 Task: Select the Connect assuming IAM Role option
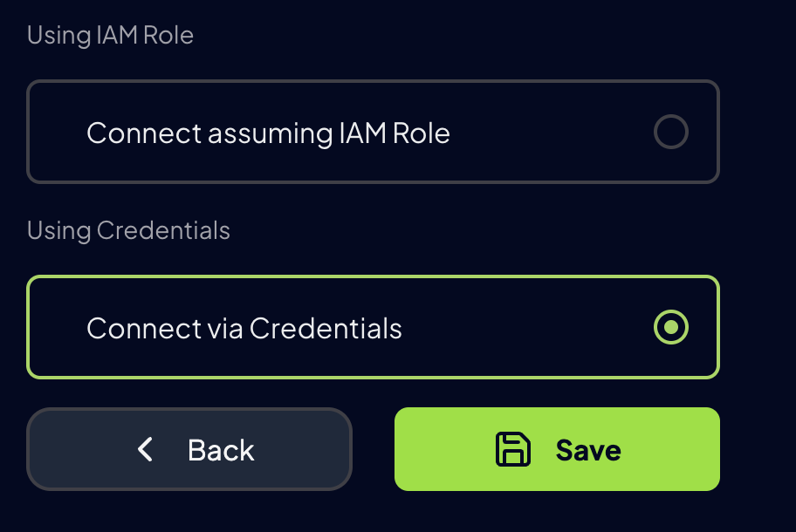point(373,132)
